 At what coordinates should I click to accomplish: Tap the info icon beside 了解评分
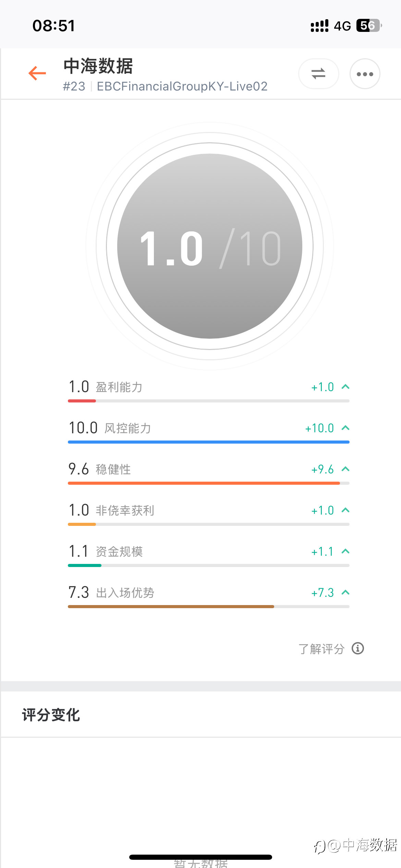pyautogui.click(x=358, y=648)
